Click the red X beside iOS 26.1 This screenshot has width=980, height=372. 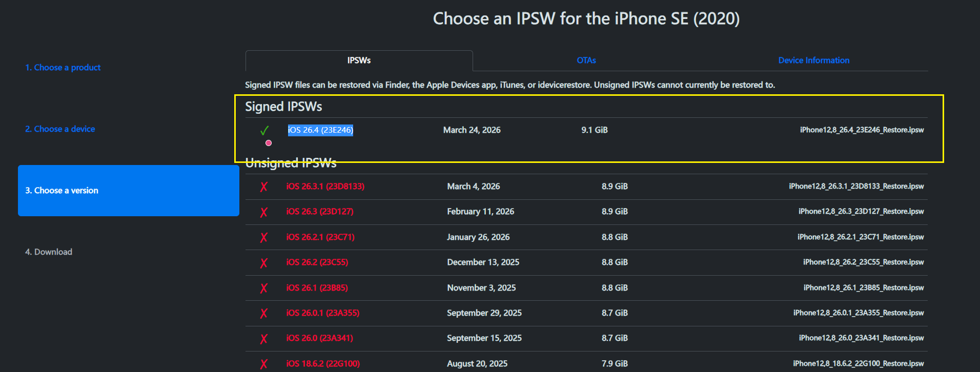pos(263,288)
